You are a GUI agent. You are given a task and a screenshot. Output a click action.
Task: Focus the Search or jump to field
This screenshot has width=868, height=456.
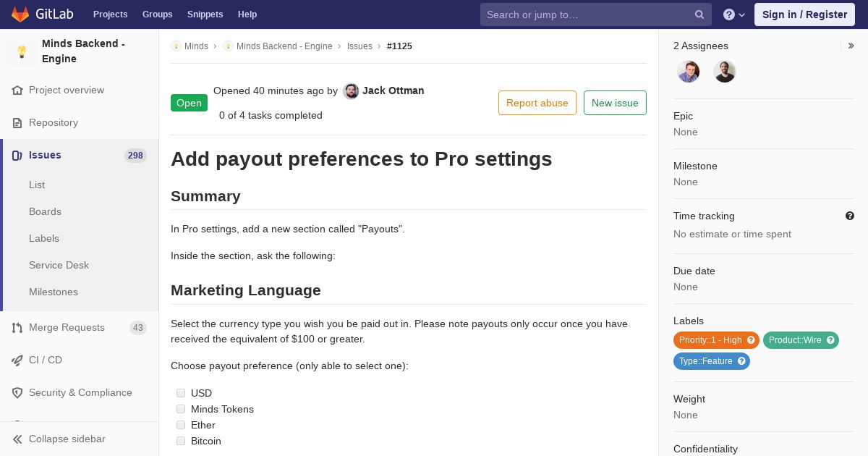[x=587, y=14]
